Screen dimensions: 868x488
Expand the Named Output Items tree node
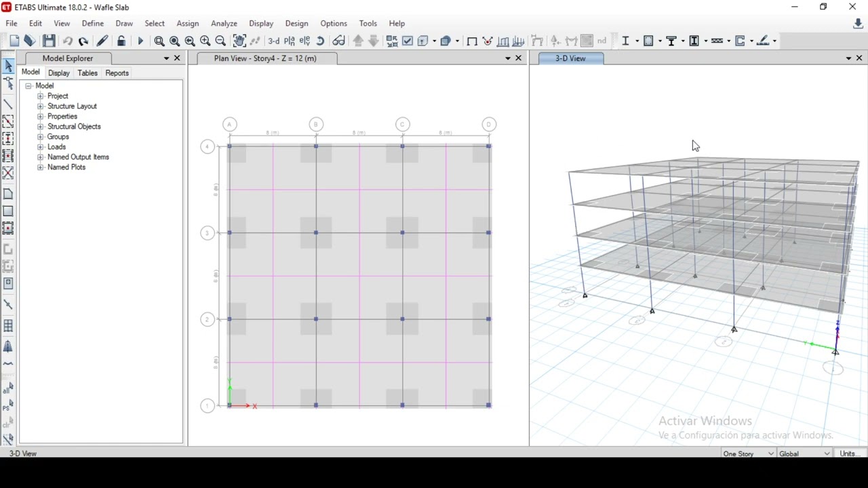point(40,157)
